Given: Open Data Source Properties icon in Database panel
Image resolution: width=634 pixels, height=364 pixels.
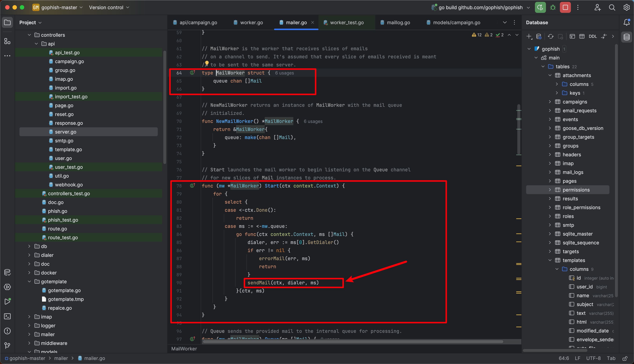Looking at the screenshot, I should click(x=539, y=37).
